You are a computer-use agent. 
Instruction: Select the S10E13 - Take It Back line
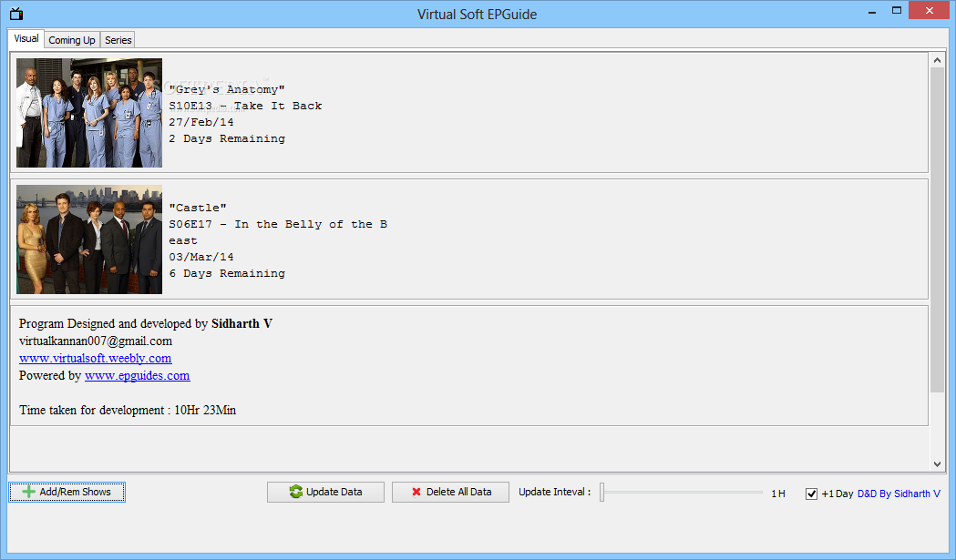point(245,106)
